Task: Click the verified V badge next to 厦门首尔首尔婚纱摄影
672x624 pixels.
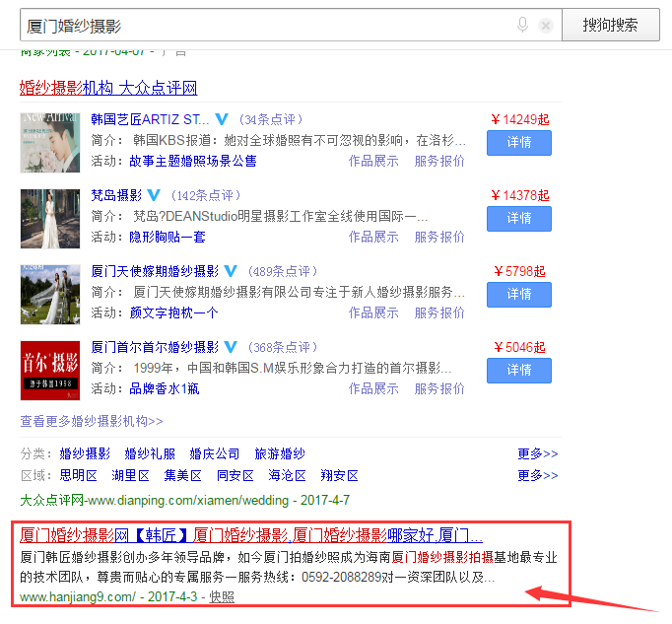Action: 231,347
